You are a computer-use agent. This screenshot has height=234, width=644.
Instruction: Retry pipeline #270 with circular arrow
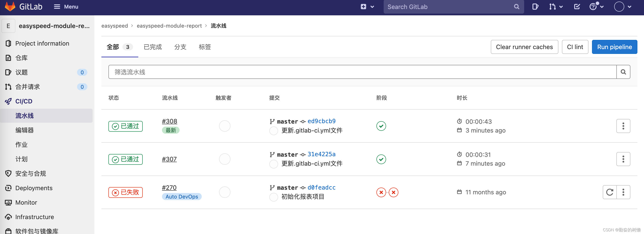pyautogui.click(x=610, y=192)
